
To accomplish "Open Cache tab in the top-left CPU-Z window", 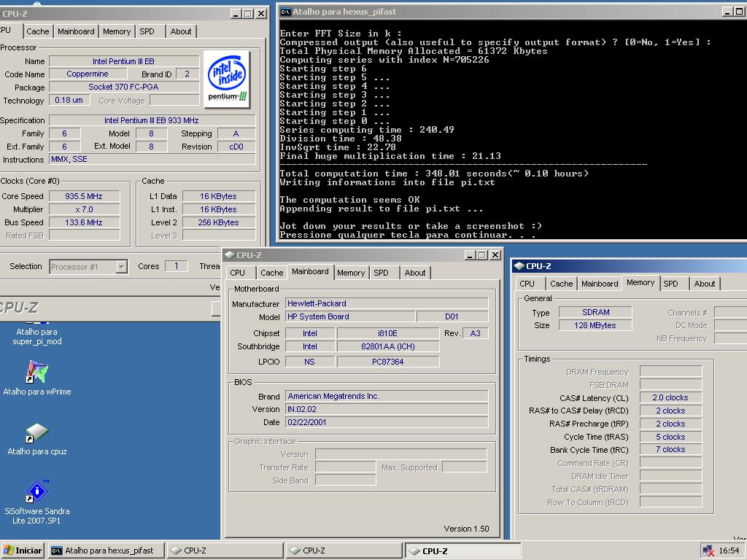I will click(x=38, y=31).
